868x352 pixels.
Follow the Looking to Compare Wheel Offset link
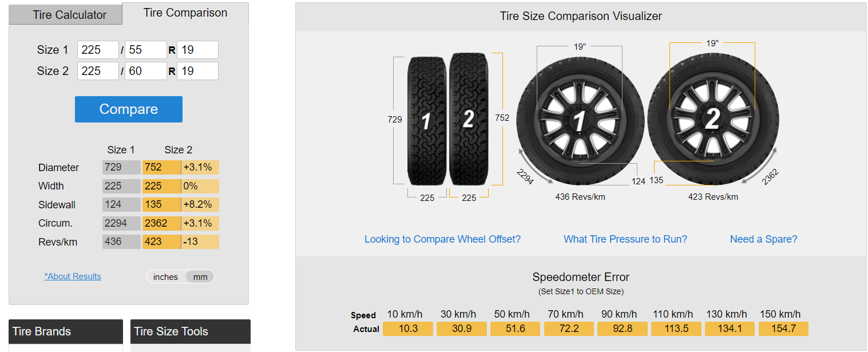coord(442,239)
